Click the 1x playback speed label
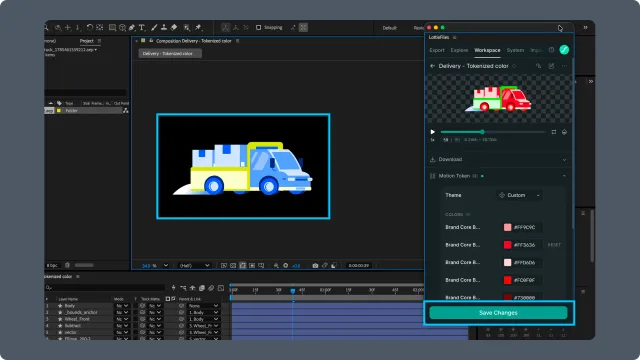The image size is (640, 360). (x=433, y=140)
